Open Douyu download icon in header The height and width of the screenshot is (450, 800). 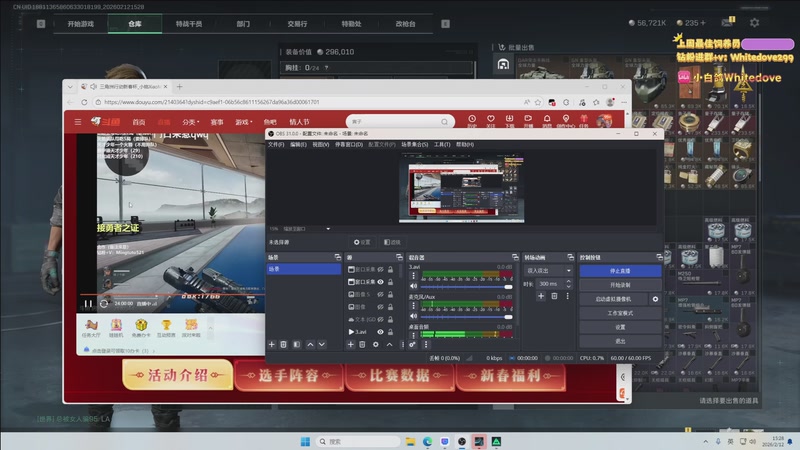[x=509, y=119]
